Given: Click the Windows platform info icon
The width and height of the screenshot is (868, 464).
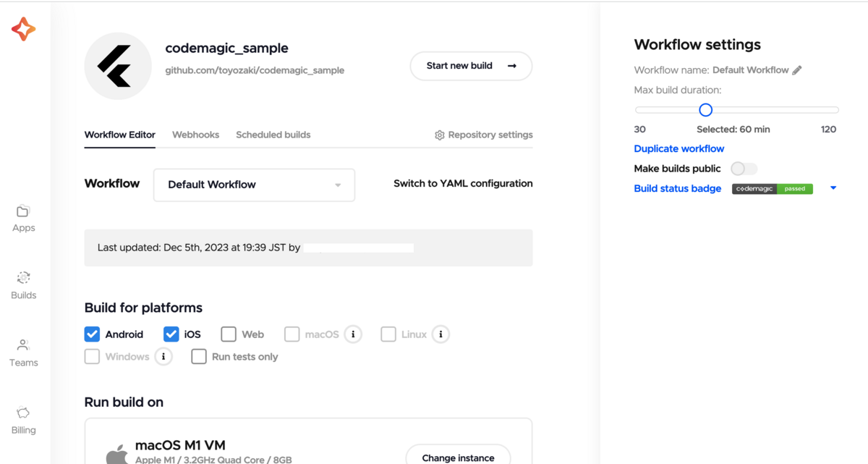Looking at the screenshot, I should [x=163, y=356].
